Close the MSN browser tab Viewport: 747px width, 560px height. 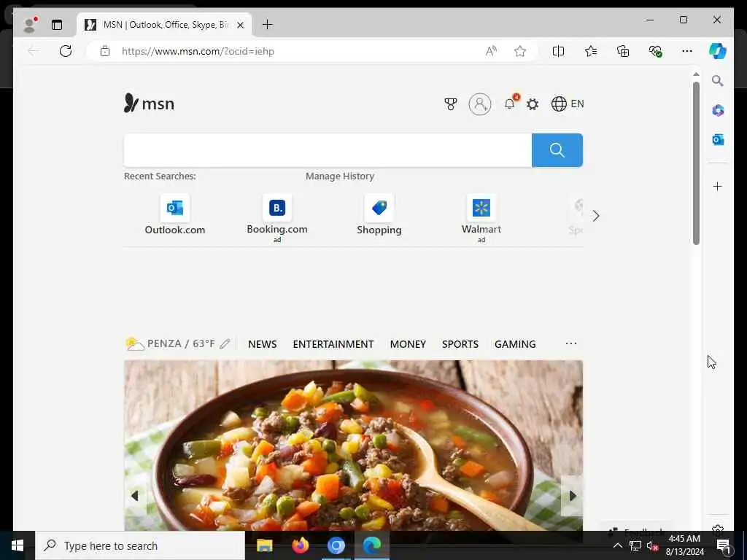coord(241,25)
